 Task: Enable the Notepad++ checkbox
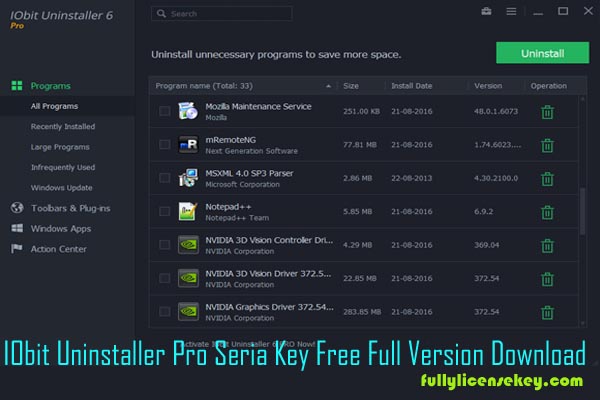point(165,211)
